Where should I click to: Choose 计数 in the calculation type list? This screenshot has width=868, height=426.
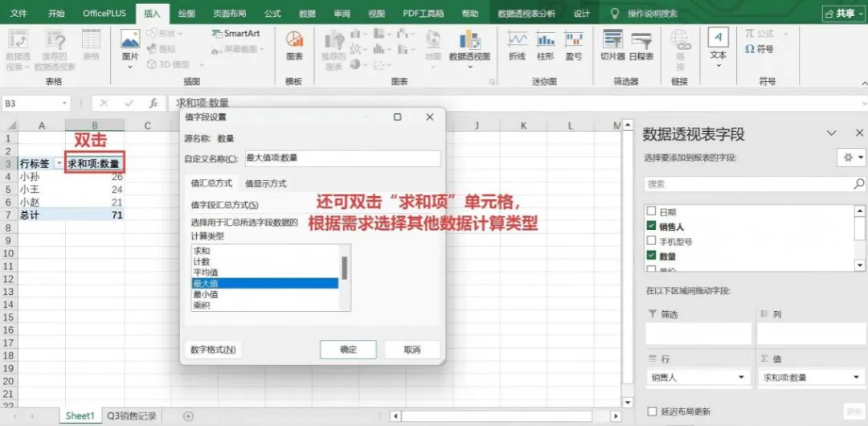(264, 261)
